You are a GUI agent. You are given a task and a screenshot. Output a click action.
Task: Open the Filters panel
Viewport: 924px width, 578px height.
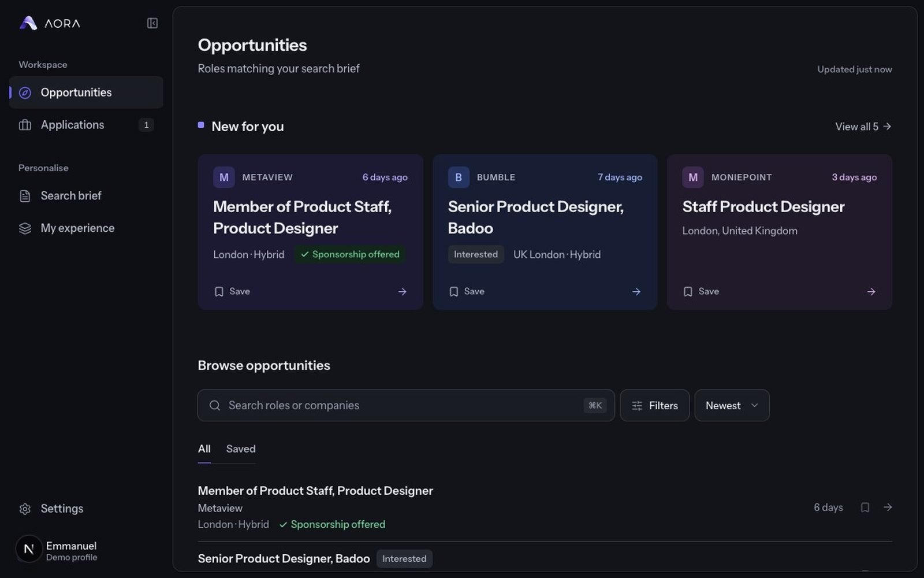click(x=655, y=406)
